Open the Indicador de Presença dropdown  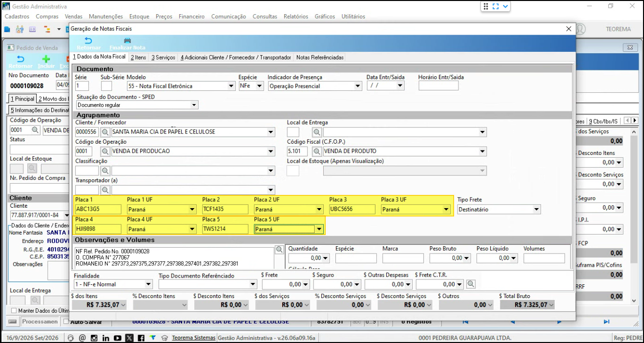pyautogui.click(x=358, y=86)
